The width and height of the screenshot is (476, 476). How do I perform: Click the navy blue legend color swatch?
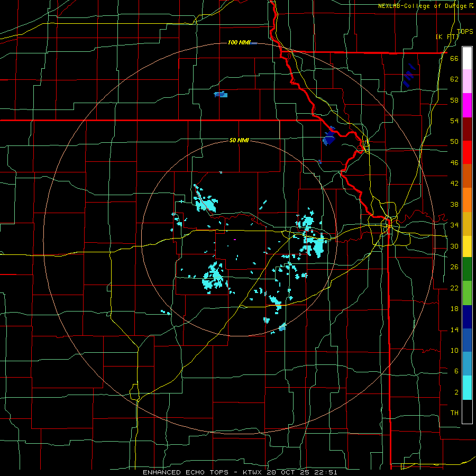[467, 317]
